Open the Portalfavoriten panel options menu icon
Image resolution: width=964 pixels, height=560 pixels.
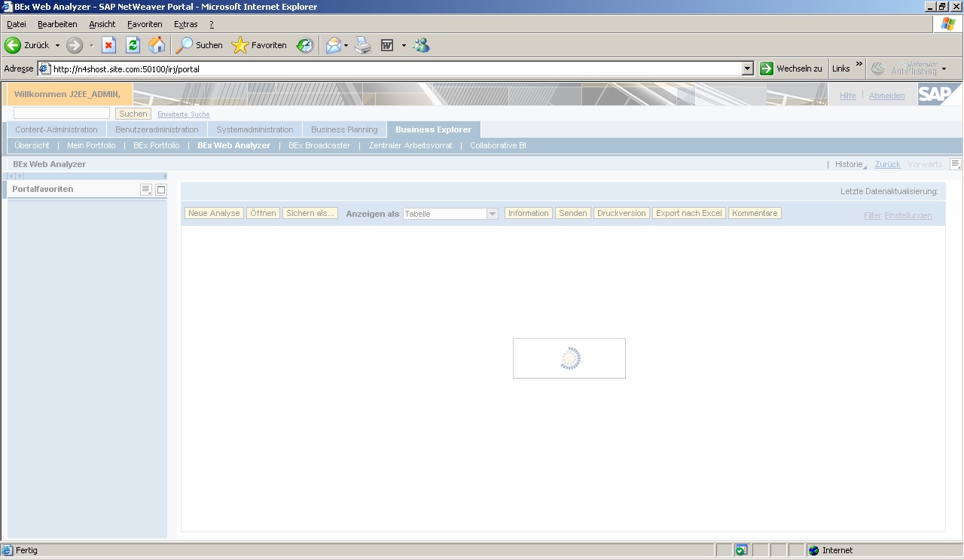click(146, 190)
